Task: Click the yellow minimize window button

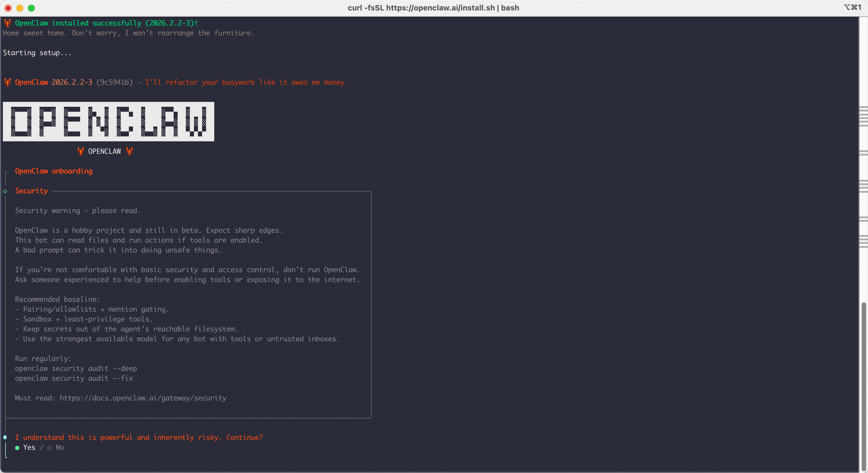Action: coord(20,8)
